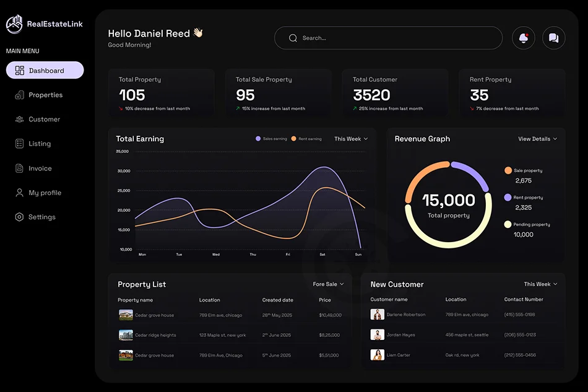Image resolution: width=588 pixels, height=392 pixels.
Task: Toggle the Sales earning legend indicator
Action: click(x=257, y=139)
